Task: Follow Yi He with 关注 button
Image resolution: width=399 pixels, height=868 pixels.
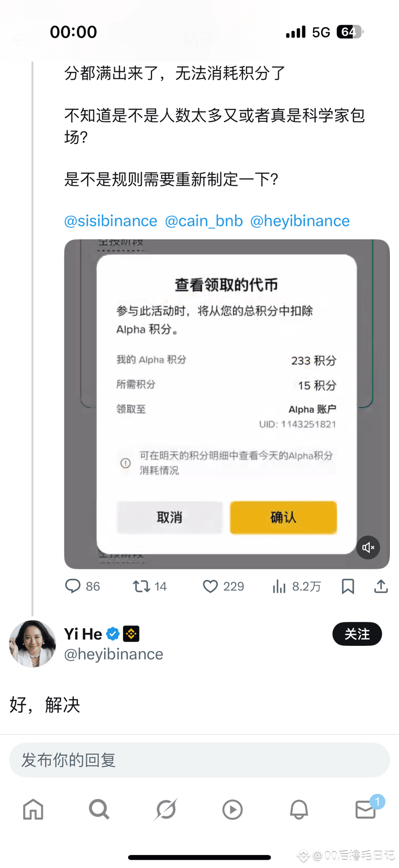Action: [x=357, y=634]
